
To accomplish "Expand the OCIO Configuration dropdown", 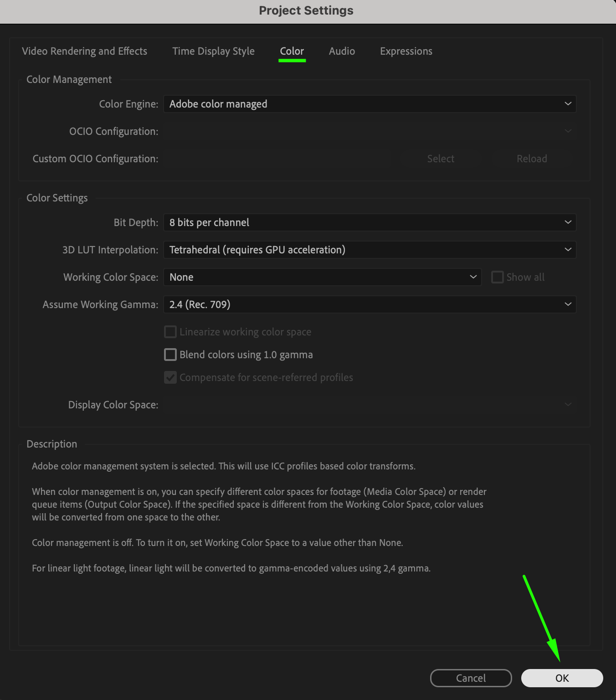I will click(370, 131).
